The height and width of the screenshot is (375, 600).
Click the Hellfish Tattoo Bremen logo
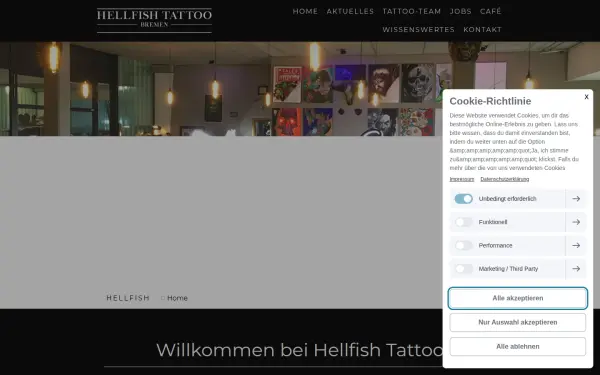tap(154, 20)
